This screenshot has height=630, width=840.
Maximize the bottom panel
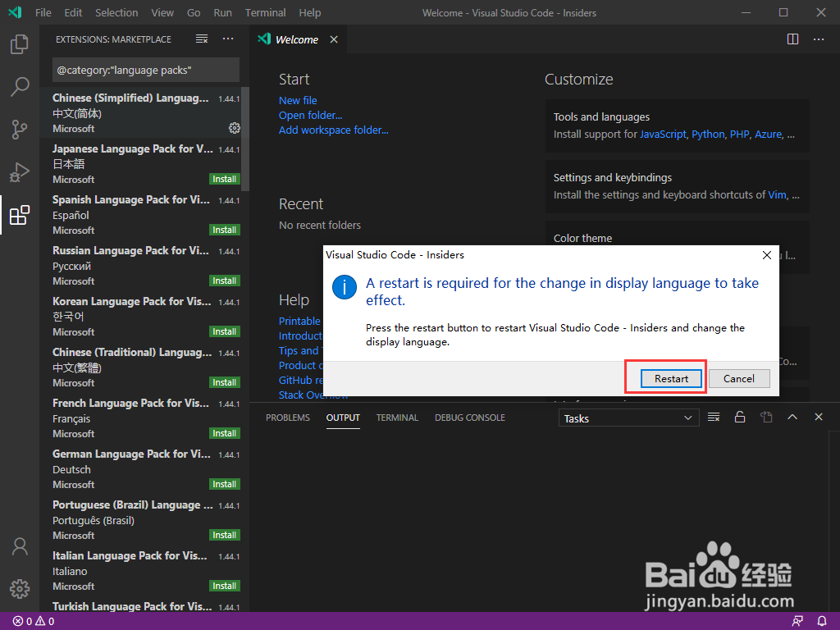point(792,417)
